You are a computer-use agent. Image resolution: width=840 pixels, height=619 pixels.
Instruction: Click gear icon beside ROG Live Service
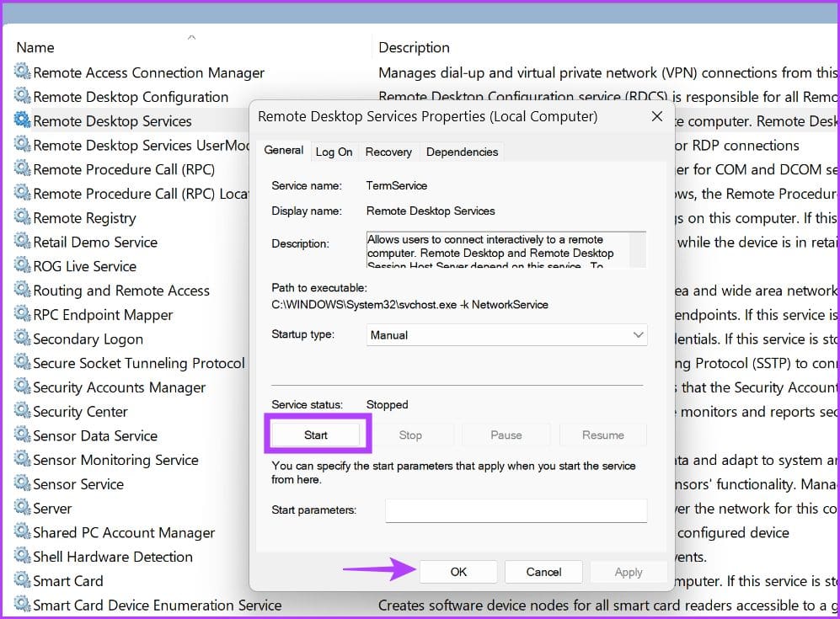point(23,264)
